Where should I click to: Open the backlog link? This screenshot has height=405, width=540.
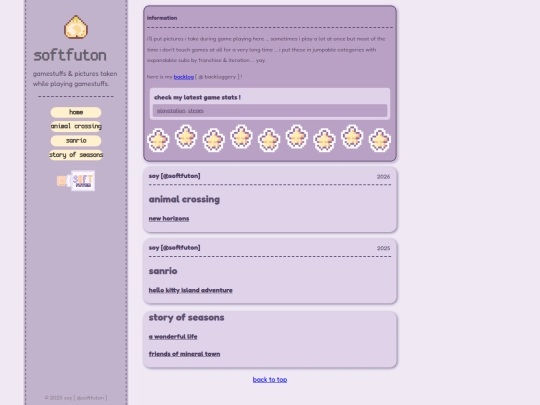pyautogui.click(x=184, y=77)
